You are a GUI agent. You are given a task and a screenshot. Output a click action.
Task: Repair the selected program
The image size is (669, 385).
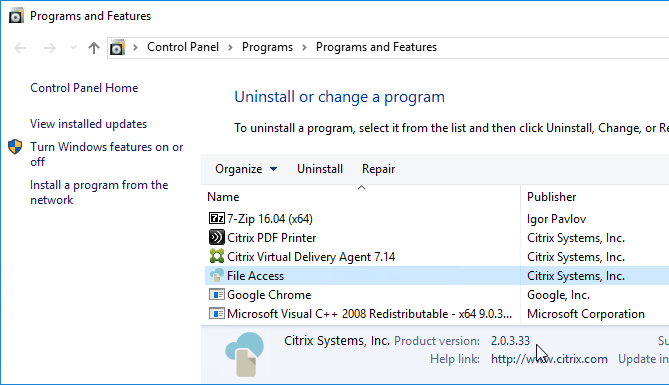tap(378, 169)
